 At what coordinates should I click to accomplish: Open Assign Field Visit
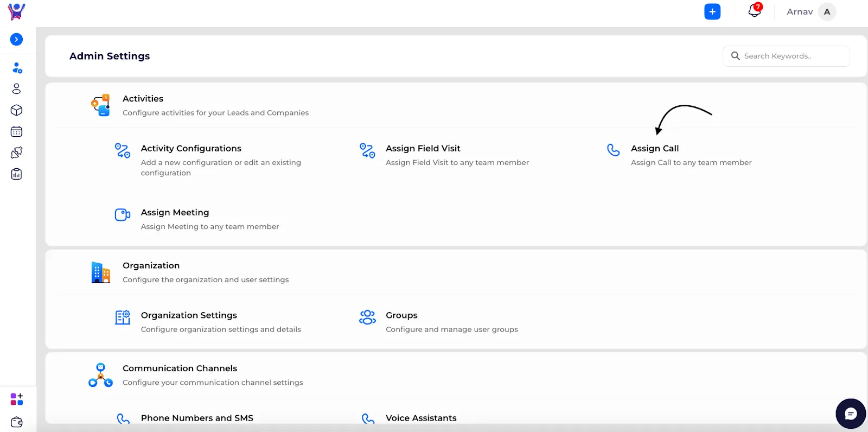[423, 148]
